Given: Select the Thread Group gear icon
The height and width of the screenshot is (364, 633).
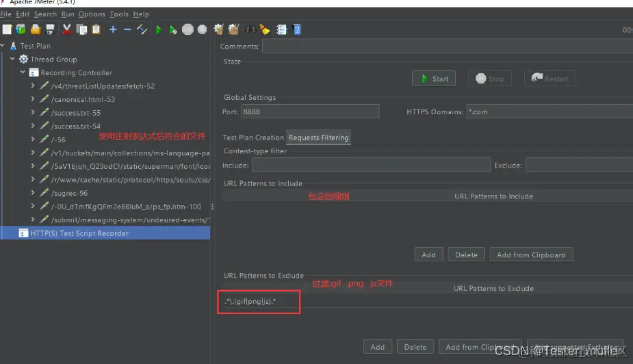Looking at the screenshot, I should pos(24,60).
